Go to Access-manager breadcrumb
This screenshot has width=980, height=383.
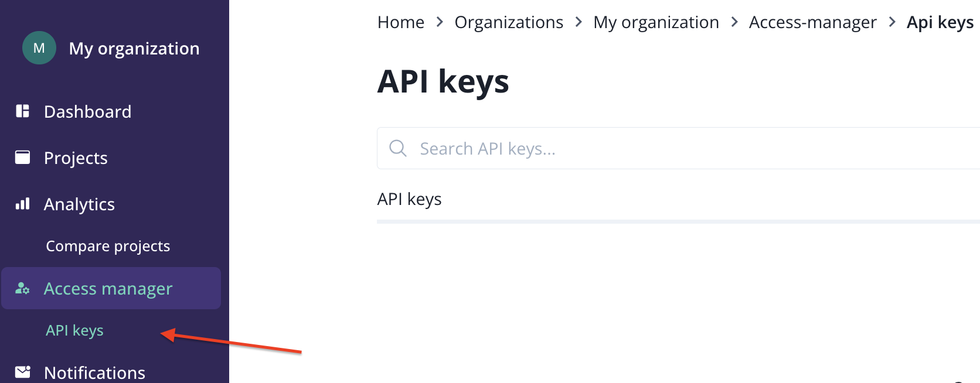pyautogui.click(x=812, y=22)
